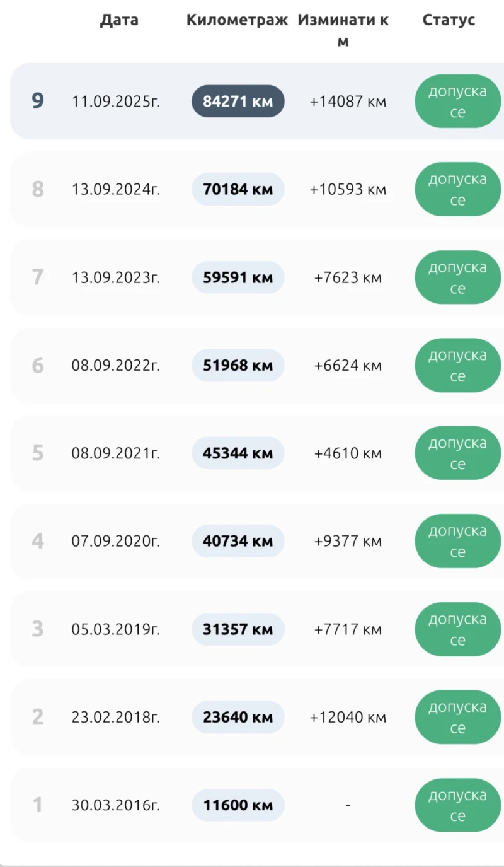
Task: Click the status badge for 07.09.2020г.
Action: click(457, 541)
